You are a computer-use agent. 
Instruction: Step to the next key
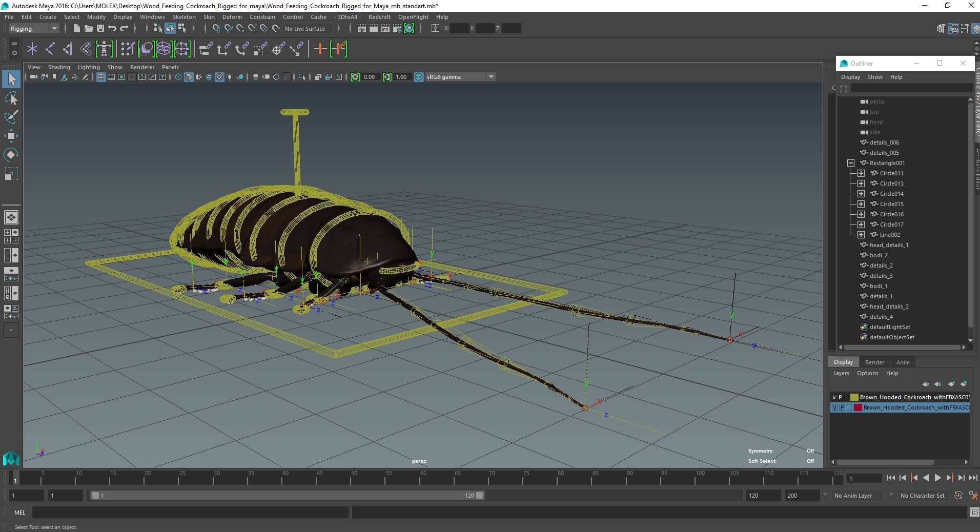click(949, 478)
